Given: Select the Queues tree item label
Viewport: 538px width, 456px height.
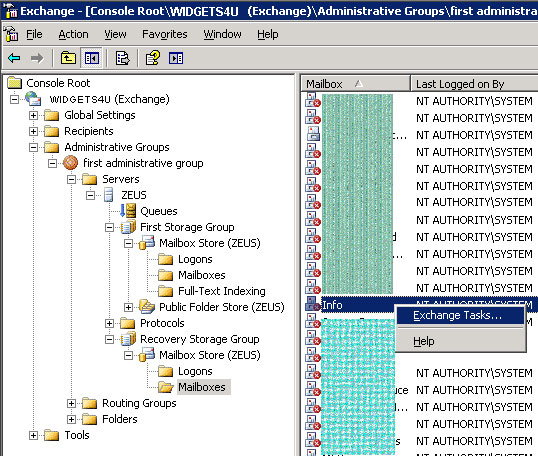Looking at the screenshot, I should pos(159,211).
